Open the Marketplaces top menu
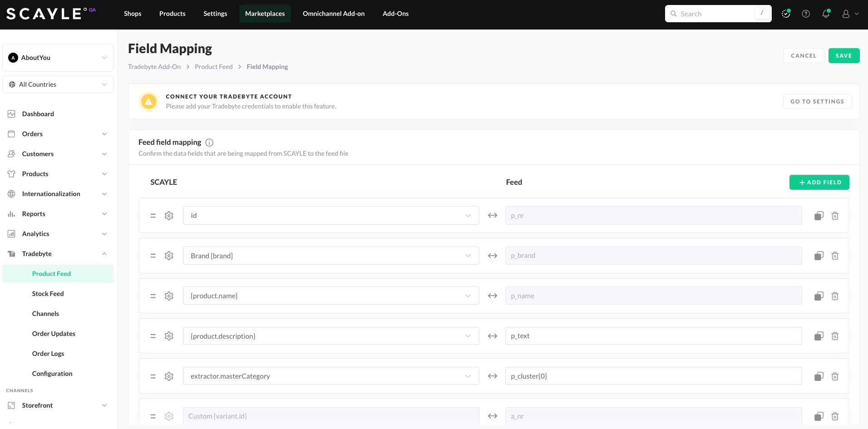Screen dimensions: 868x429 pyautogui.click(x=265, y=14)
